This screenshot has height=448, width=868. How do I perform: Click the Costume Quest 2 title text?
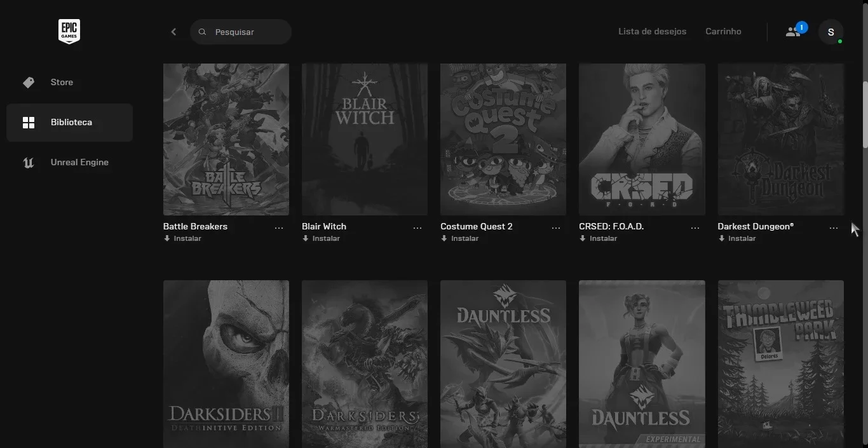tap(477, 226)
